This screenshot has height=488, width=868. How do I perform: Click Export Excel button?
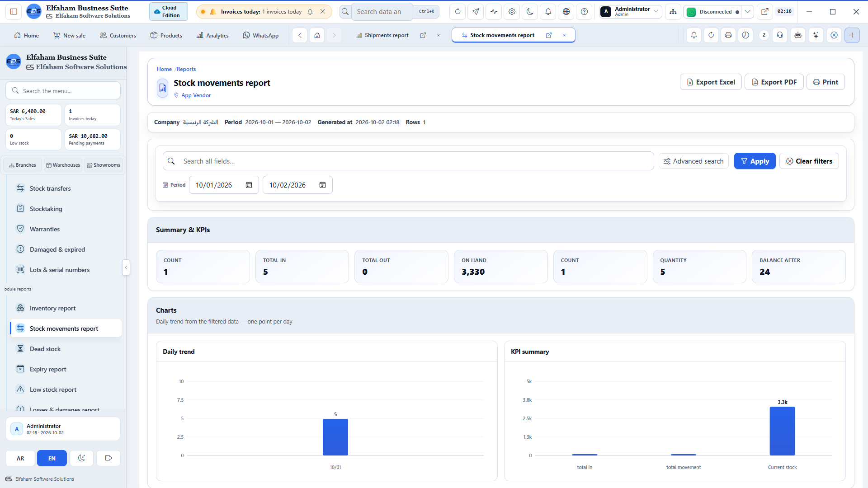711,82
